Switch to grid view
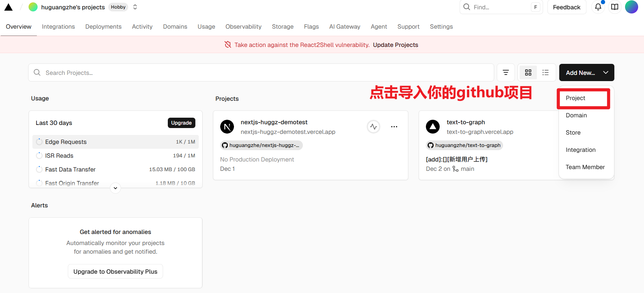644x293 pixels. pyautogui.click(x=528, y=72)
